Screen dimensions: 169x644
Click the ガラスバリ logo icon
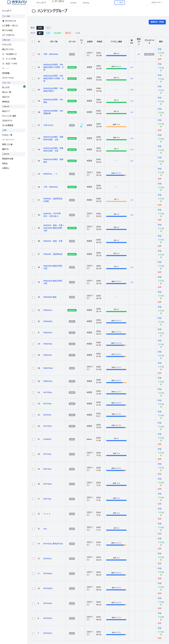pos(9,3)
